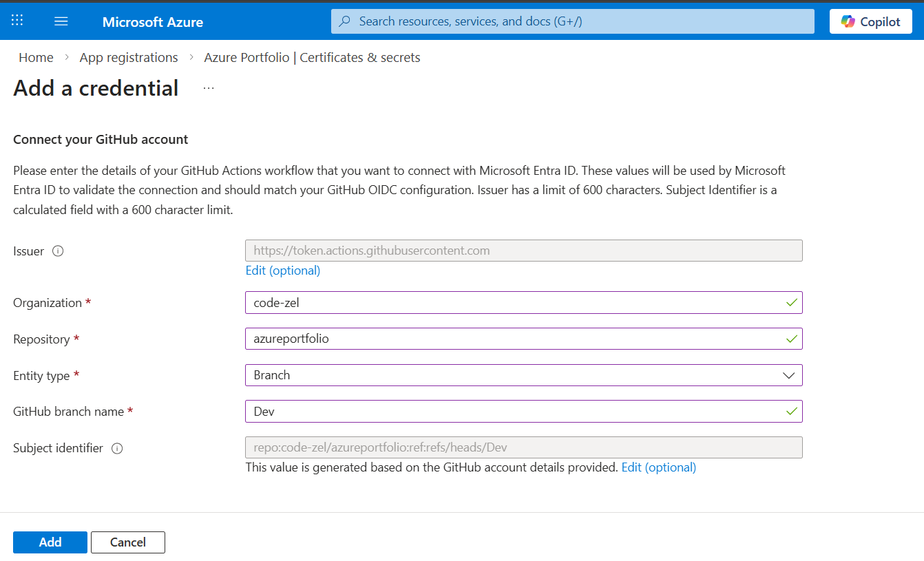Click Edit (optional) for the Subject identifier
This screenshot has width=924, height=561.
coord(658,467)
